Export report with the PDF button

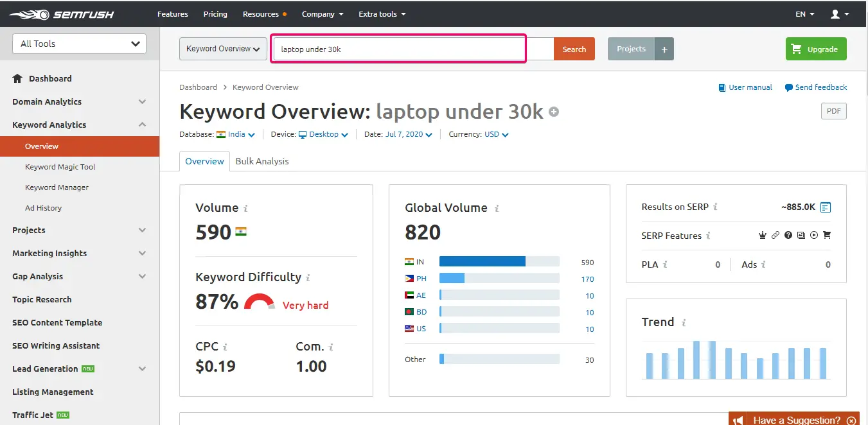click(x=834, y=111)
